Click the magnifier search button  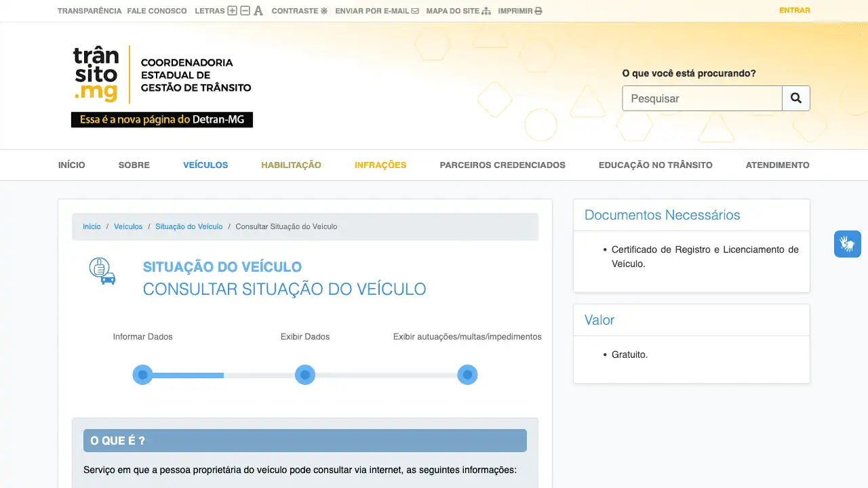tap(795, 98)
